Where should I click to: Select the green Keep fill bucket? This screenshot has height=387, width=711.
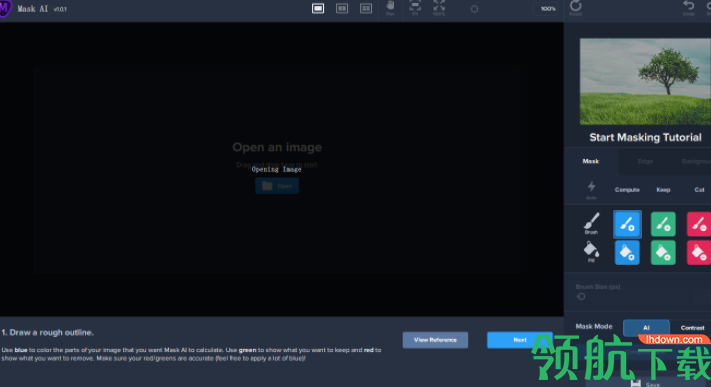click(663, 253)
